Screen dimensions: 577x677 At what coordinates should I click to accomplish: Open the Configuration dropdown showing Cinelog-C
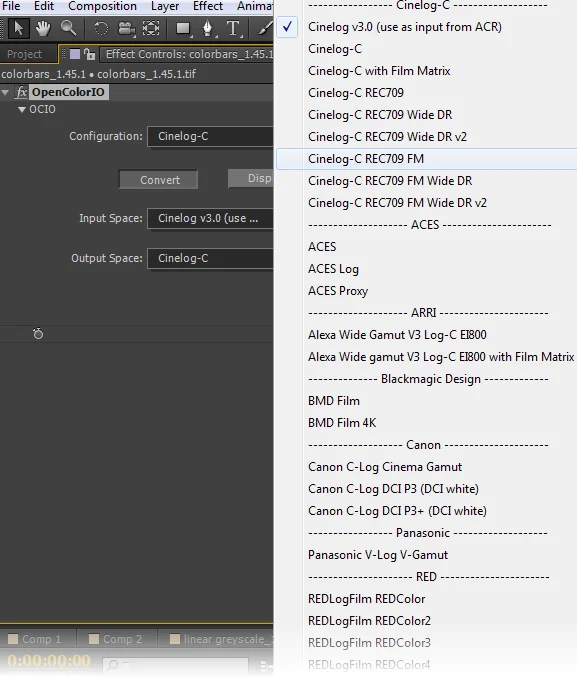pyautogui.click(x=210, y=136)
